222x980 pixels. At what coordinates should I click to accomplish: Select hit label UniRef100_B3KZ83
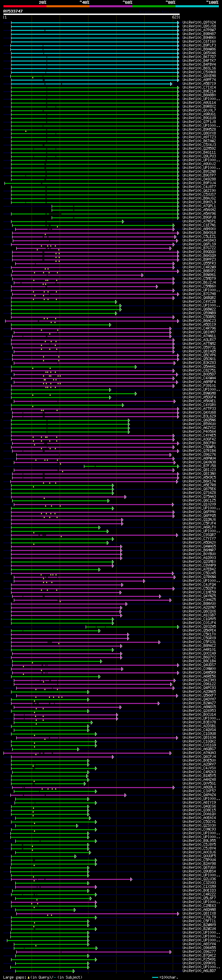point(199,363)
